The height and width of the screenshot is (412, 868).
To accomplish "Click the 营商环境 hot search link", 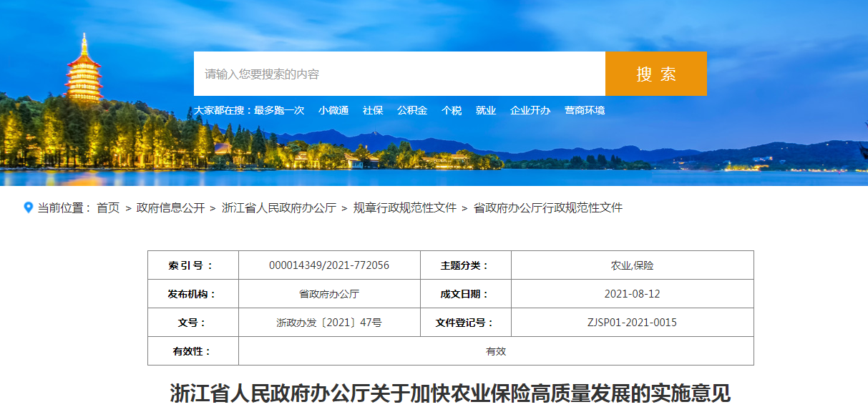I will 585,110.
